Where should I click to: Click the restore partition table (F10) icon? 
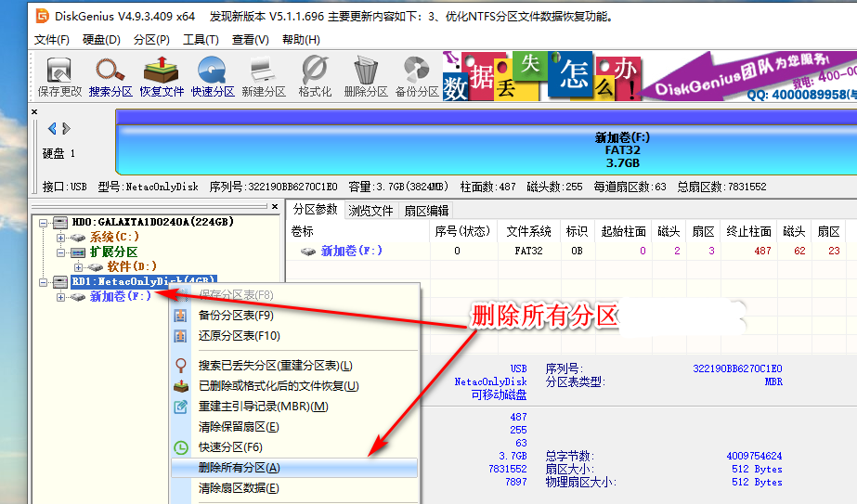click(x=180, y=336)
